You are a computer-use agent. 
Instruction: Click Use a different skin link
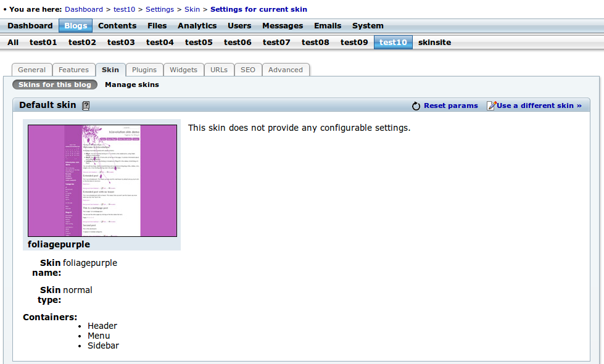point(539,105)
